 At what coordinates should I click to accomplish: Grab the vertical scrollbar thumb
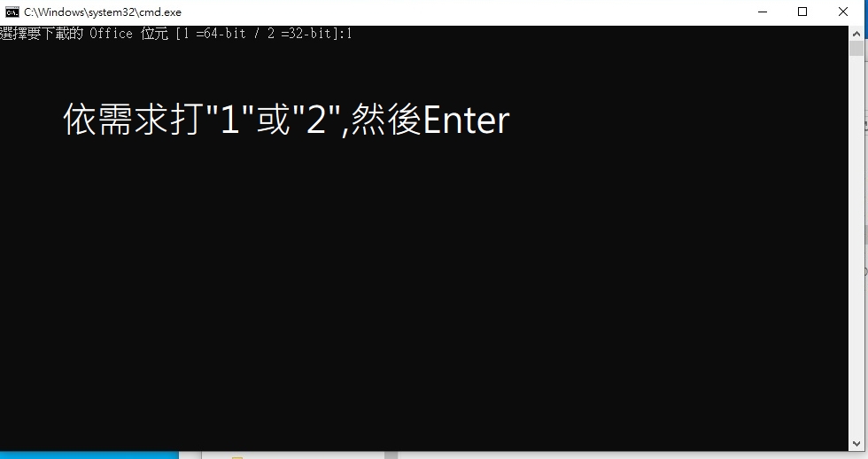pos(856,48)
